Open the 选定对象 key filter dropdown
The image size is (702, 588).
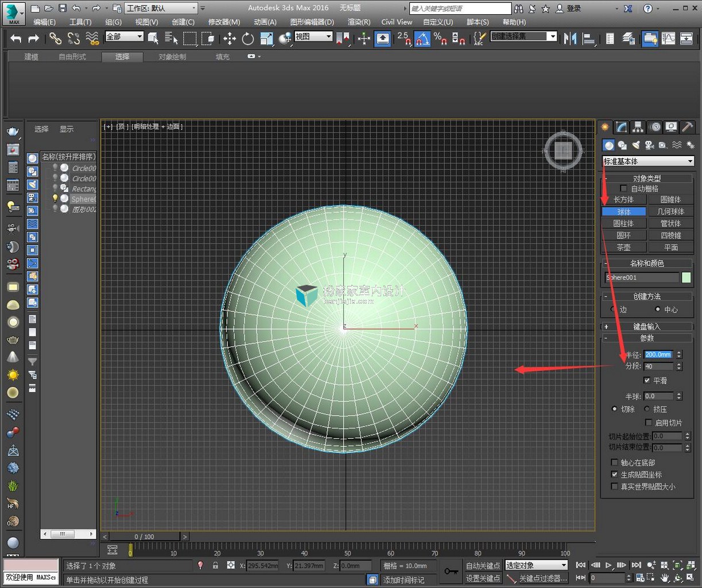536,566
